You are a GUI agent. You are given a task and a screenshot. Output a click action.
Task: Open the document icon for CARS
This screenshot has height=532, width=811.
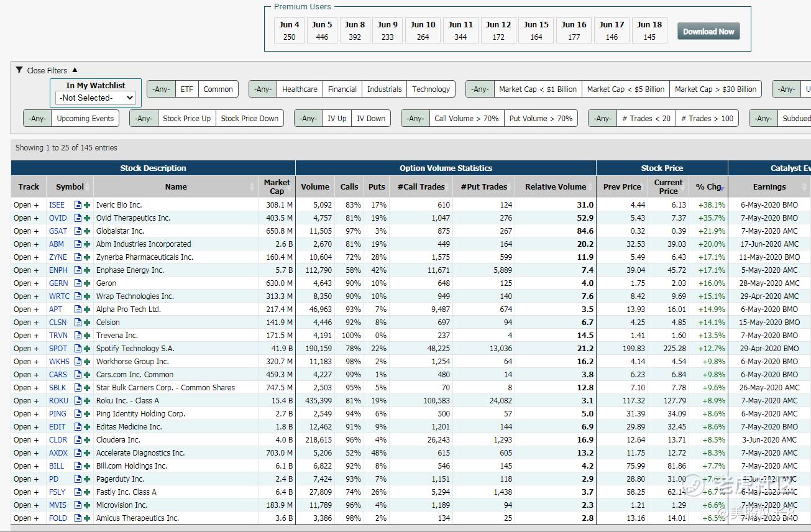point(78,375)
